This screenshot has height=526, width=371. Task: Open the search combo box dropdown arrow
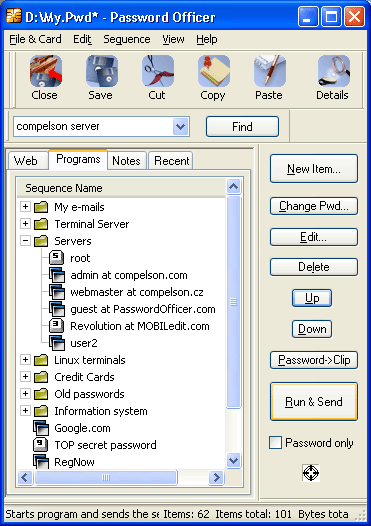click(x=180, y=126)
